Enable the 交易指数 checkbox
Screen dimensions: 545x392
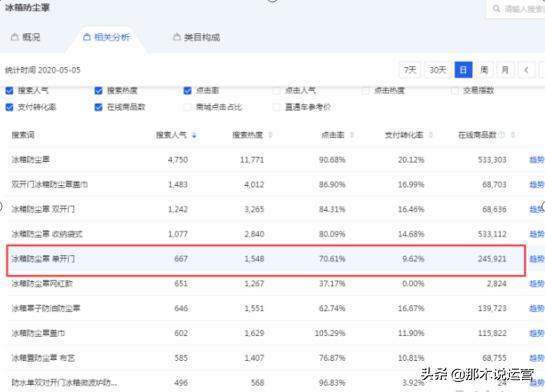click(x=454, y=91)
